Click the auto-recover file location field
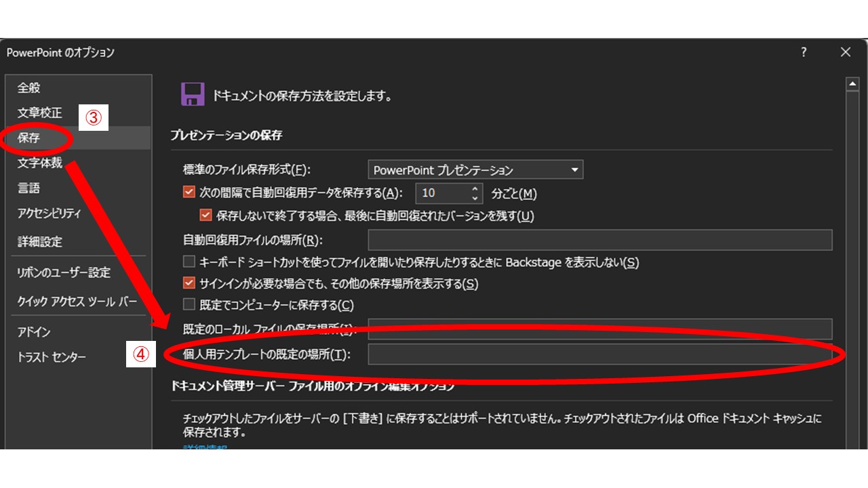This screenshot has width=868, height=488. [x=599, y=240]
